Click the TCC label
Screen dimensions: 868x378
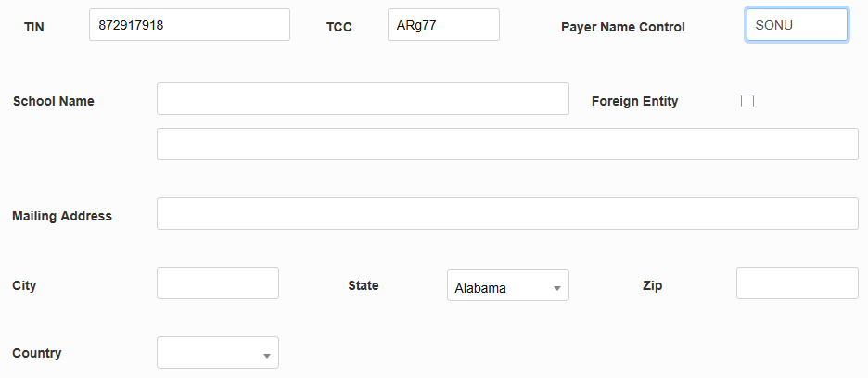338,27
